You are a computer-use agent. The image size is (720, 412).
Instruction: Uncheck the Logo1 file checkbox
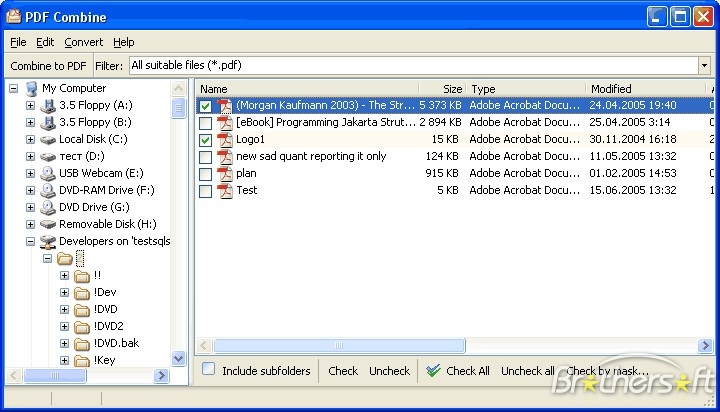coord(205,140)
